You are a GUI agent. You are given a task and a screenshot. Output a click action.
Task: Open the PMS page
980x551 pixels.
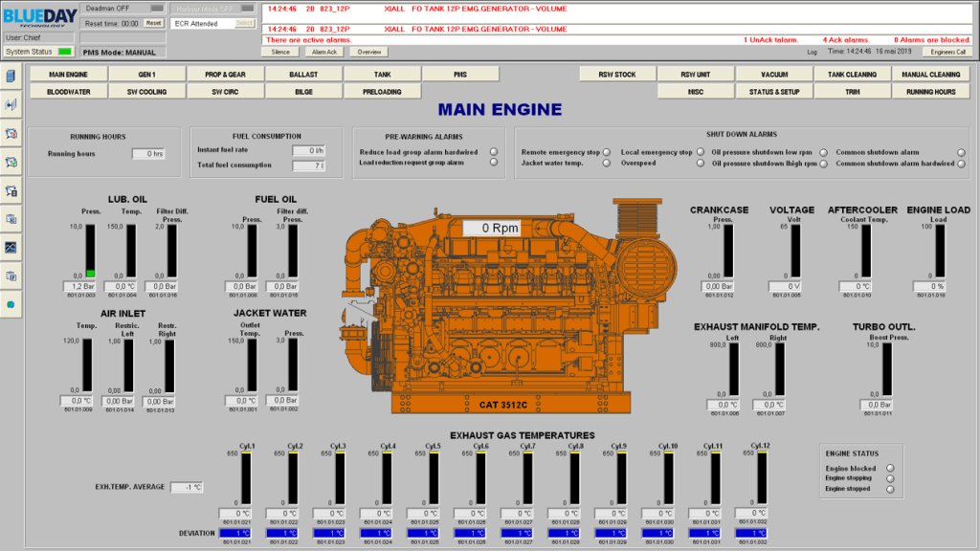pyautogui.click(x=460, y=75)
